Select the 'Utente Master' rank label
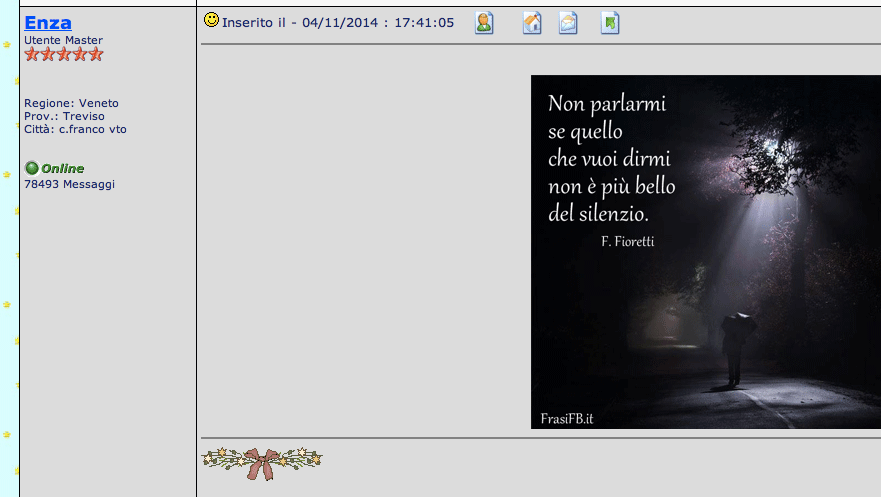881x497 pixels. pyautogui.click(x=63, y=40)
